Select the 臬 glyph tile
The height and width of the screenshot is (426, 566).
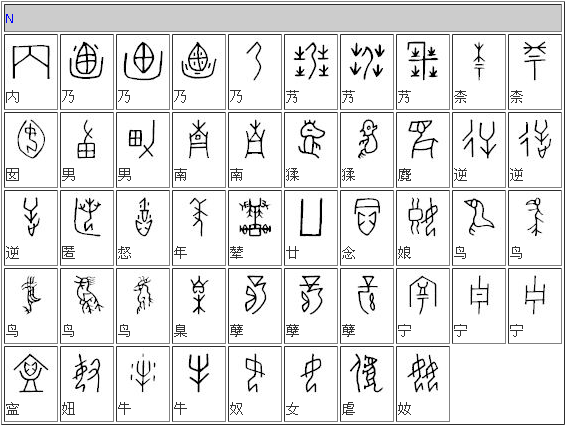click(x=199, y=306)
